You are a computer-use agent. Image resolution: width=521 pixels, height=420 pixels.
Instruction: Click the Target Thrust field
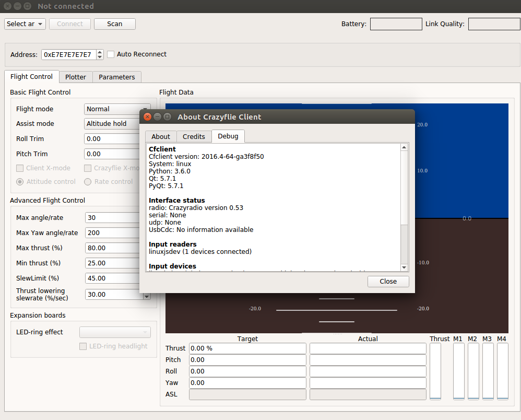point(247,348)
